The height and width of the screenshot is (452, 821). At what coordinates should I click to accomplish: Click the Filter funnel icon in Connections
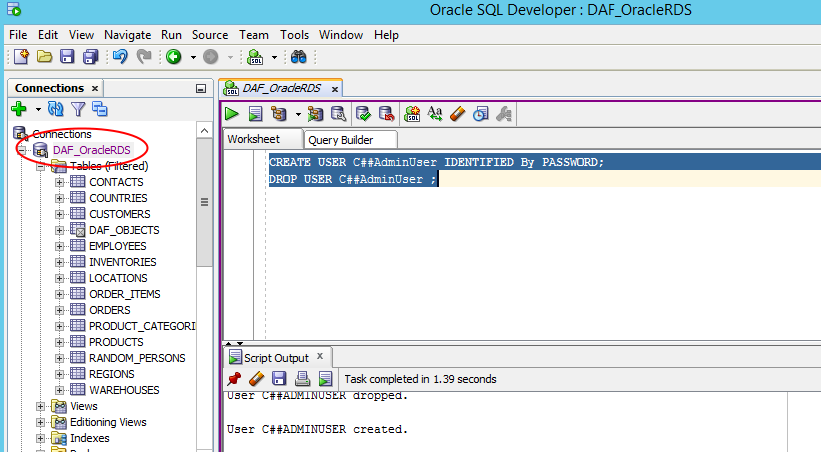coord(78,109)
